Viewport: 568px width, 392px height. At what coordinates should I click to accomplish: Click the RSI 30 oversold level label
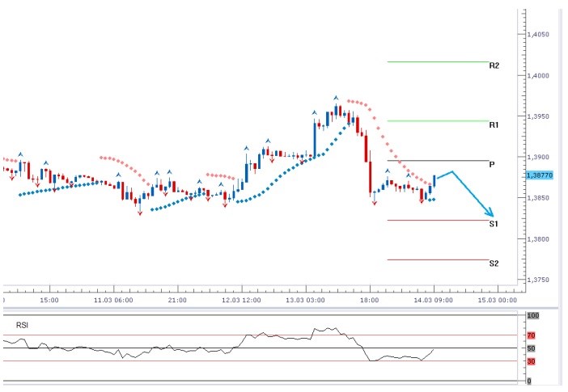(531, 361)
